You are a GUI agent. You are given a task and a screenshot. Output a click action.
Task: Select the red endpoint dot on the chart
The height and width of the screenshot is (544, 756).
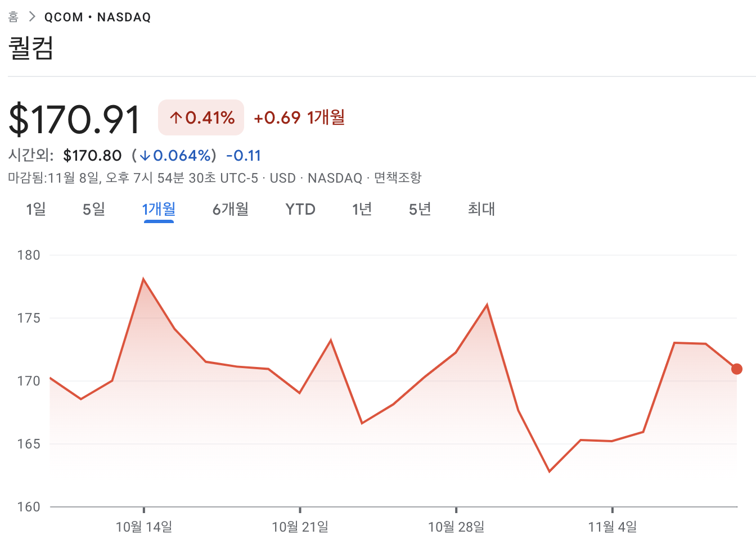point(737,369)
